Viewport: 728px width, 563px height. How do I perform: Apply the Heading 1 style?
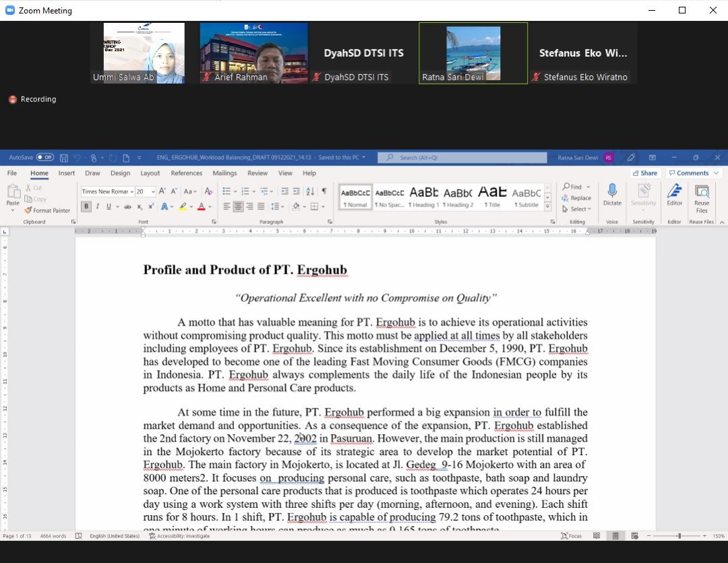(424, 197)
